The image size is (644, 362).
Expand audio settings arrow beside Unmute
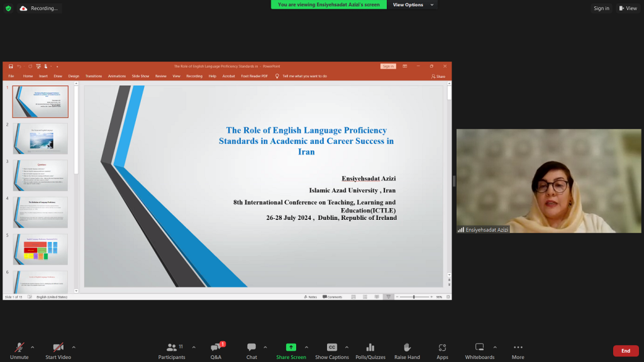point(33,347)
